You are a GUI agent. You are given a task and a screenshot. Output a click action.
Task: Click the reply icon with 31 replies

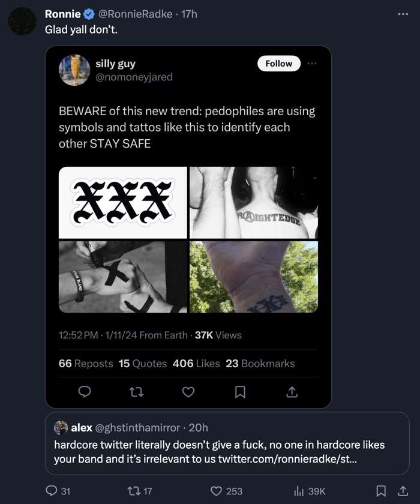click(52, 491)
